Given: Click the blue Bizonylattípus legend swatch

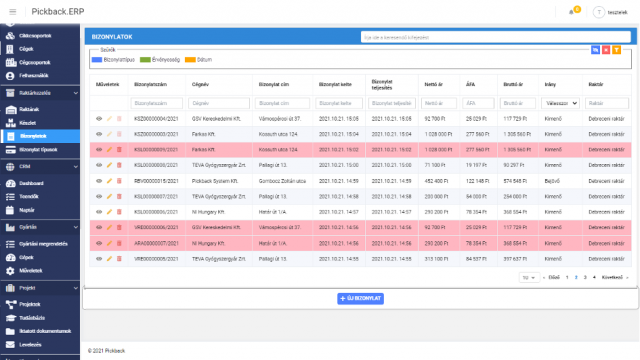Looking at the screenshot, I should pyautogui.click(x=97, y=60).
